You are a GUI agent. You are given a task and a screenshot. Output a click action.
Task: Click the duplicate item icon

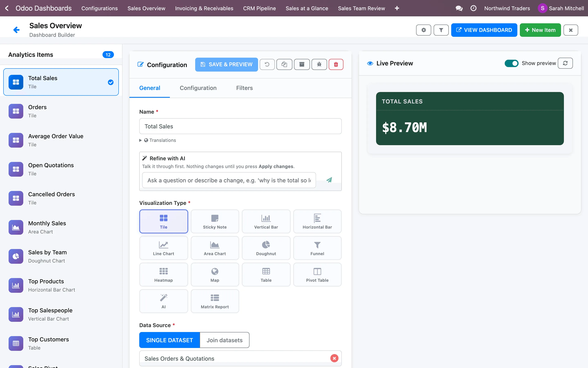coord(284,64)
